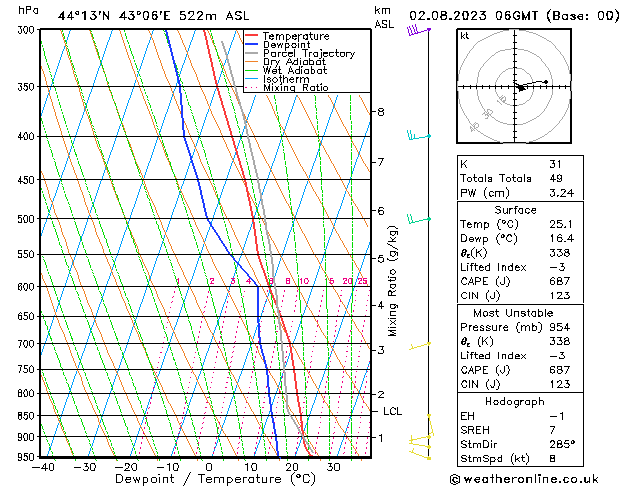The width and height of the screenshot is (629, 486).
Task: Click the red Temperature legend line
Action: pyautogui.click(x=253, y=36)
